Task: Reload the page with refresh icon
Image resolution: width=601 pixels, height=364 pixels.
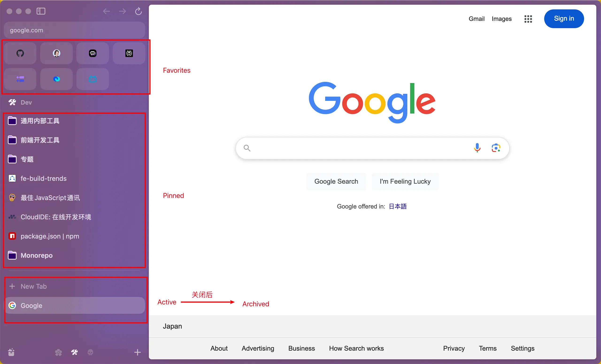Action: tap(138, 11)
